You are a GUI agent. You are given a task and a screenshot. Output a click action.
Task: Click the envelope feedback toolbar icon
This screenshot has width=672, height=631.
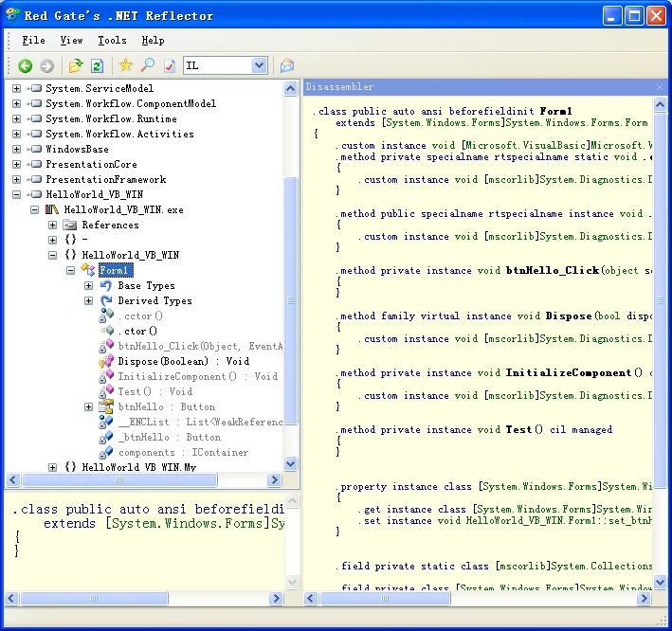tap(287, 65)
